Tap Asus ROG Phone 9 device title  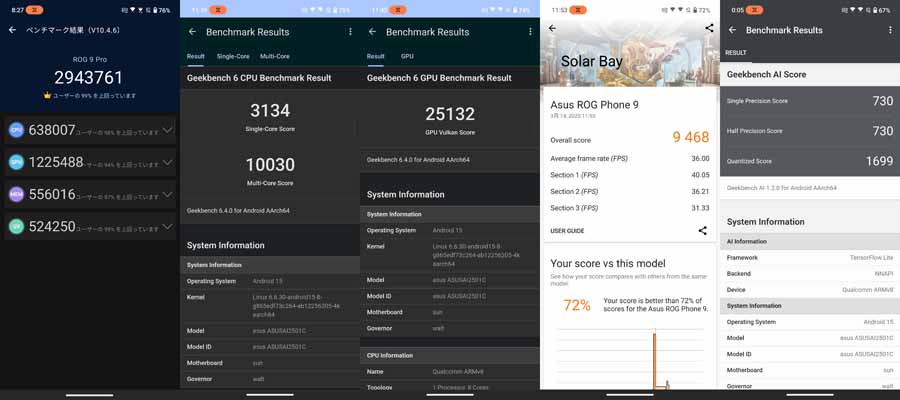[594, 105]
